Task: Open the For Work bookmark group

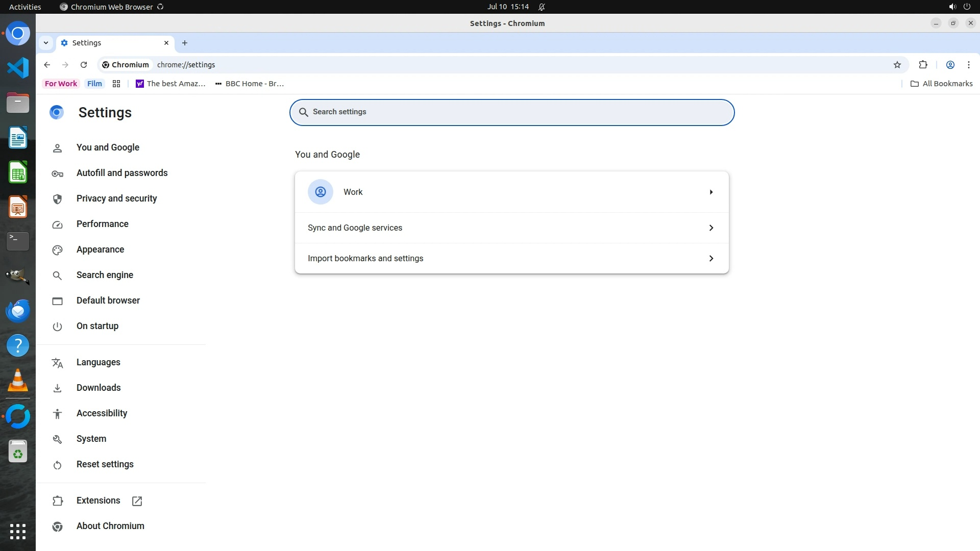Action: pyautogui.click(x=61, y=84)
